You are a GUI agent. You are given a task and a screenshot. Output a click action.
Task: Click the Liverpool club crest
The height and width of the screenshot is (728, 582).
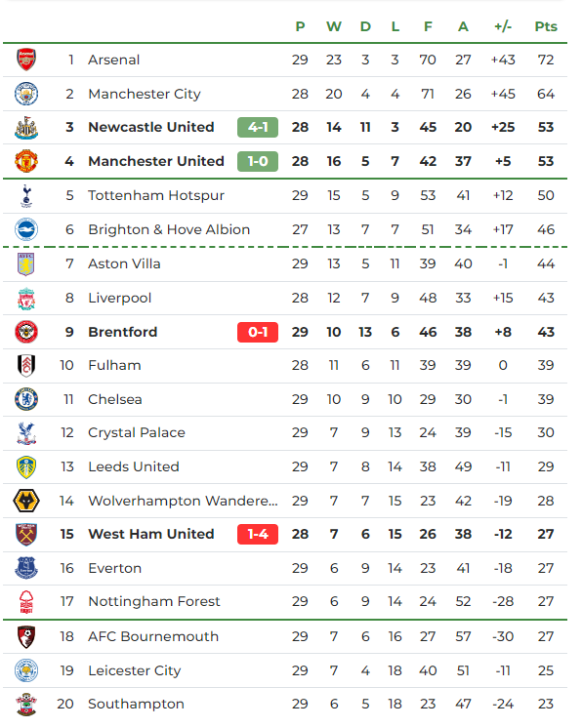pos(26,298)
